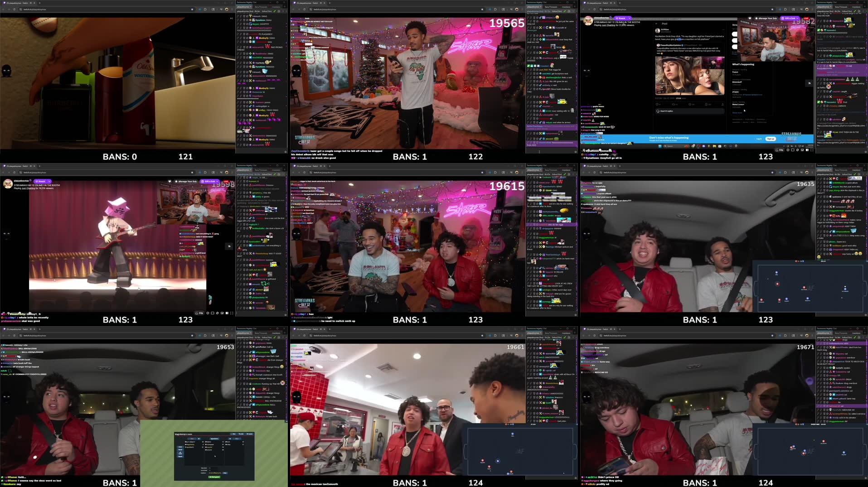Expand the dropdown next to the Knock button

coord(630,18)
